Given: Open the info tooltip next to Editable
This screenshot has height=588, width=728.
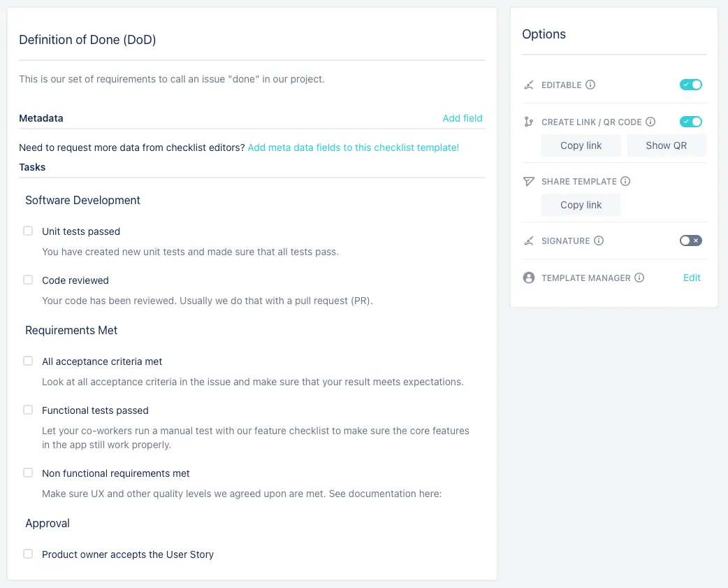Looking at the screenshot, I should point(591,85).
